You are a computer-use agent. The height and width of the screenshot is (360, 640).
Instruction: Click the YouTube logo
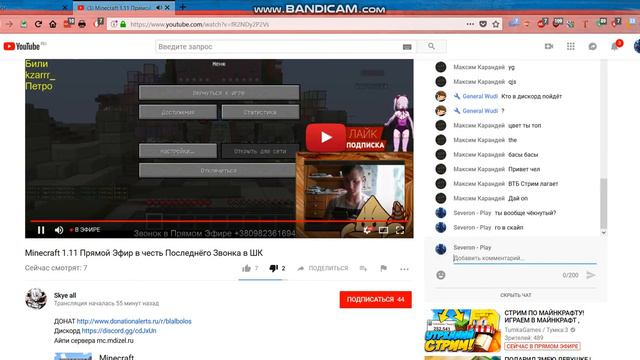pyautogui.click(x=22, y=47)
